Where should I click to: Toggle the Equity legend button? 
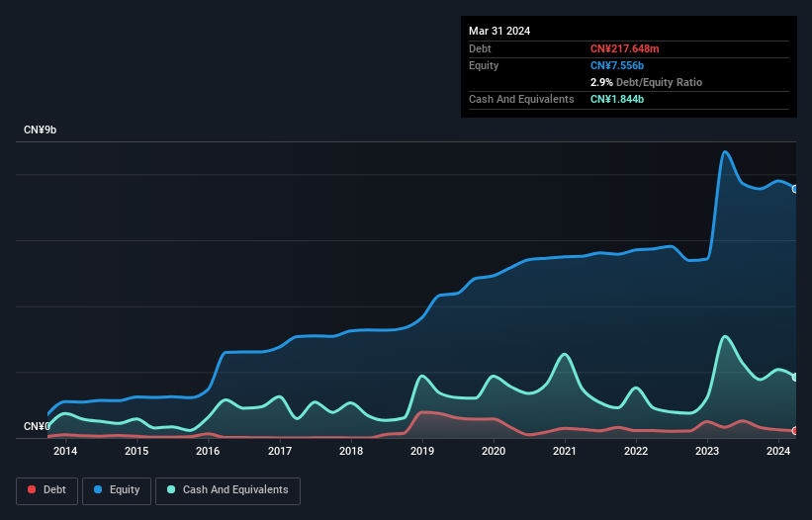(x=117, y=490)
